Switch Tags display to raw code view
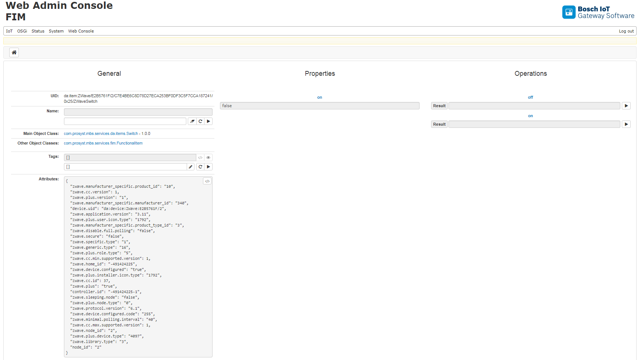The width and height of the screenshot is (644, 360). pos(200,157)
